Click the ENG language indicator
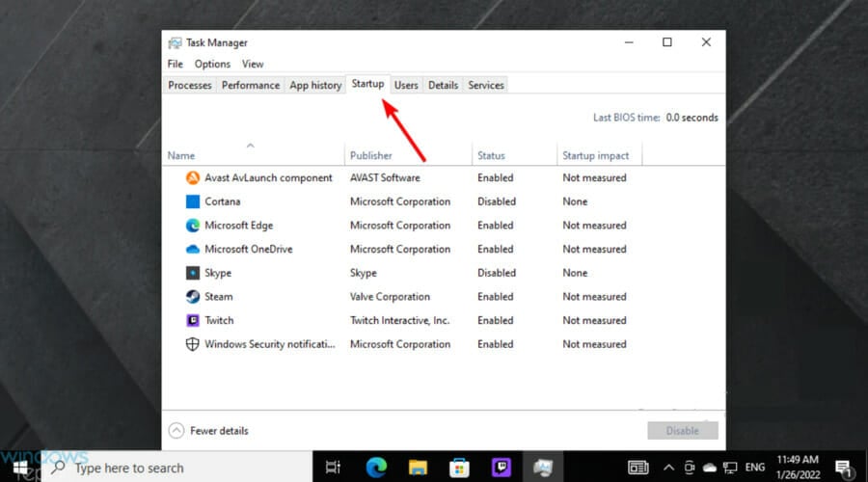The height and width of the screenshot is (482, 868). (755, 468)
